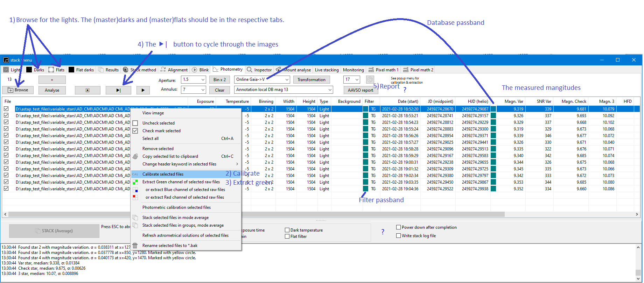Click the Stack method tab icon
This screenshot has height=283, width=644.
click(x=126, y=70)
